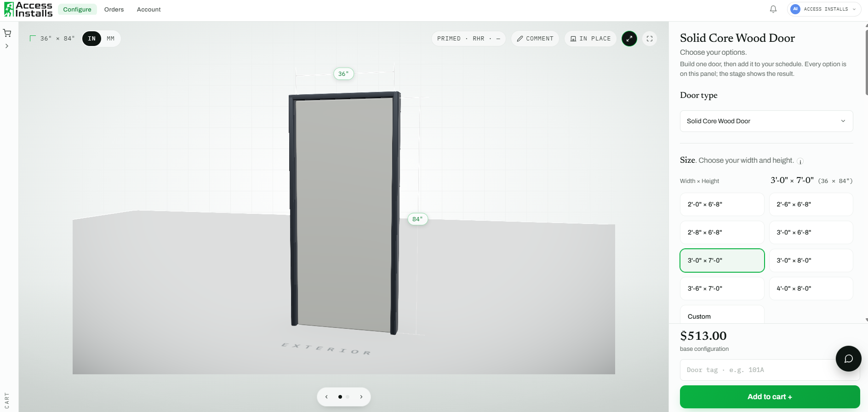Select the second carousel dot

click(348, 397)
